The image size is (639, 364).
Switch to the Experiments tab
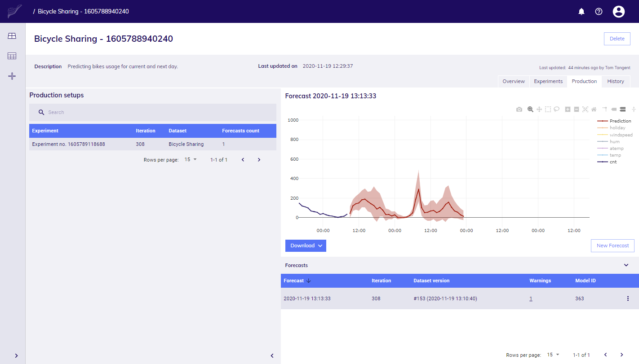coord(548,81)
